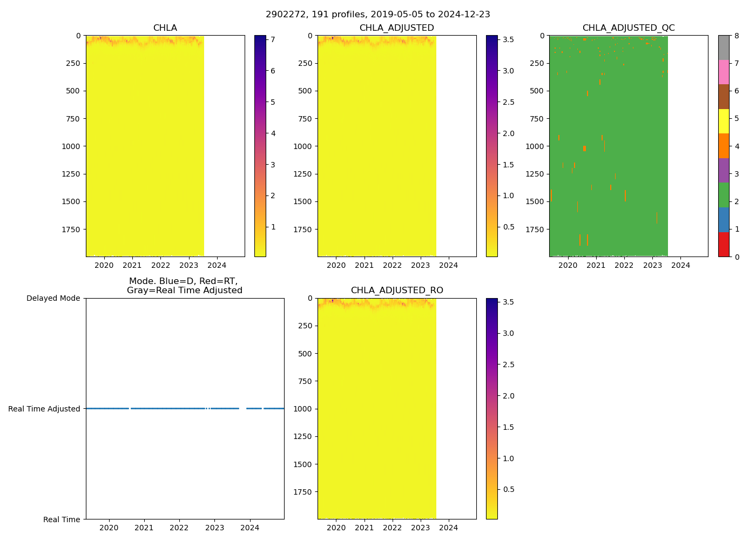Click the 2022 tick under the CHLA plot

(x=160, y=265)
